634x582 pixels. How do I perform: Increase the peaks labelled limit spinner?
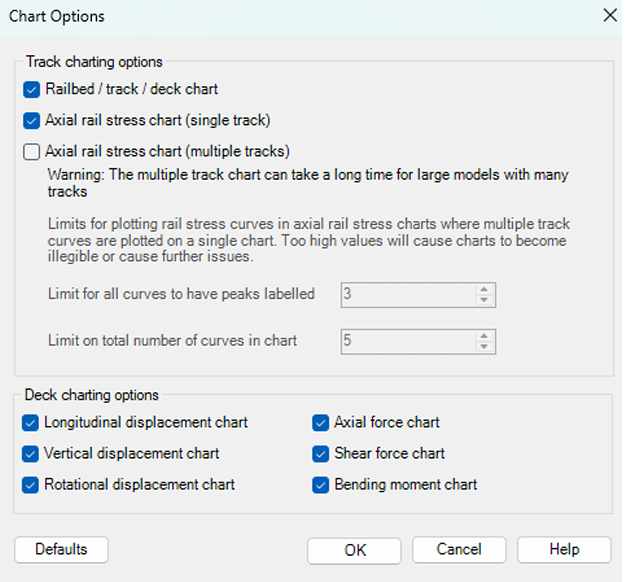[x=484, y=289]
